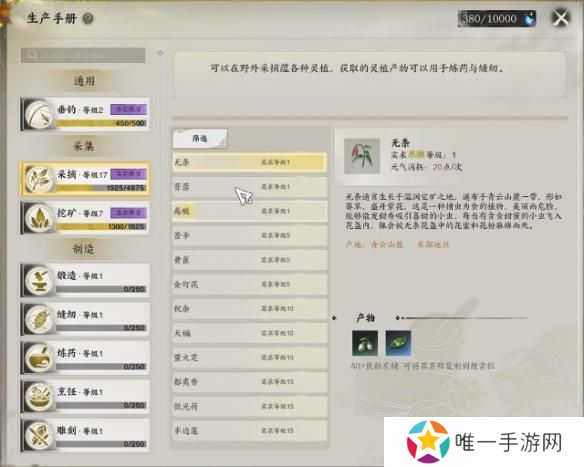
Task: Select the 缝纫 sewing skill icon
Action: [39, 319]
